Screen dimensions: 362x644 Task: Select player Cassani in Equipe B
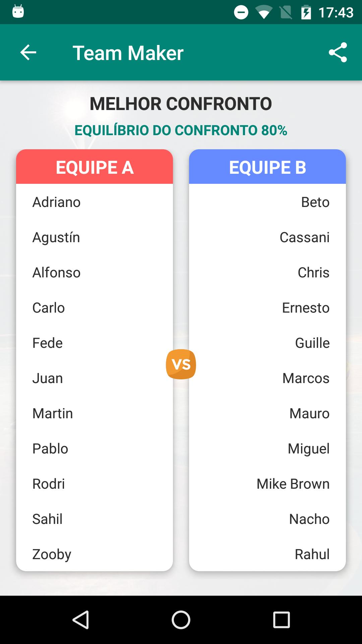(x=304, y=237)
